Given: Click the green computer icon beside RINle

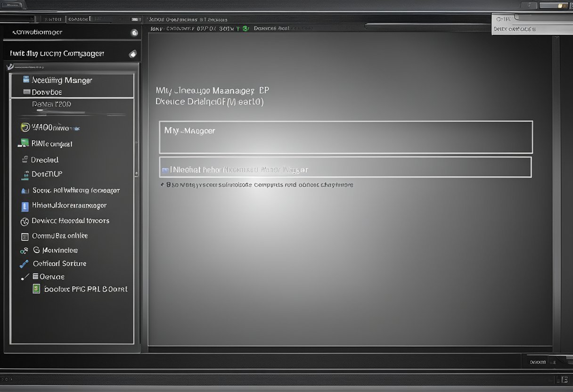Looking at the screenshot, I should point(23,143).
